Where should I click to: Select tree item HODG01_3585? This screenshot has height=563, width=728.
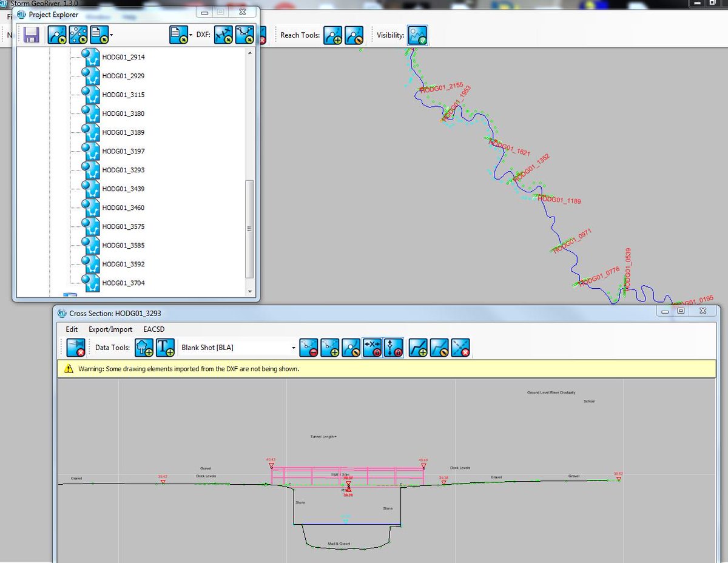(x=123, y=245)
